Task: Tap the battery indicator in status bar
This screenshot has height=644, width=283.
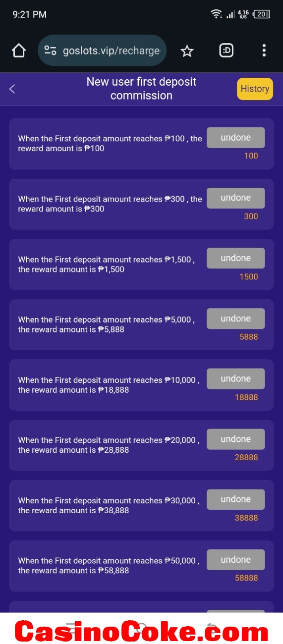Action: point(261,14)
